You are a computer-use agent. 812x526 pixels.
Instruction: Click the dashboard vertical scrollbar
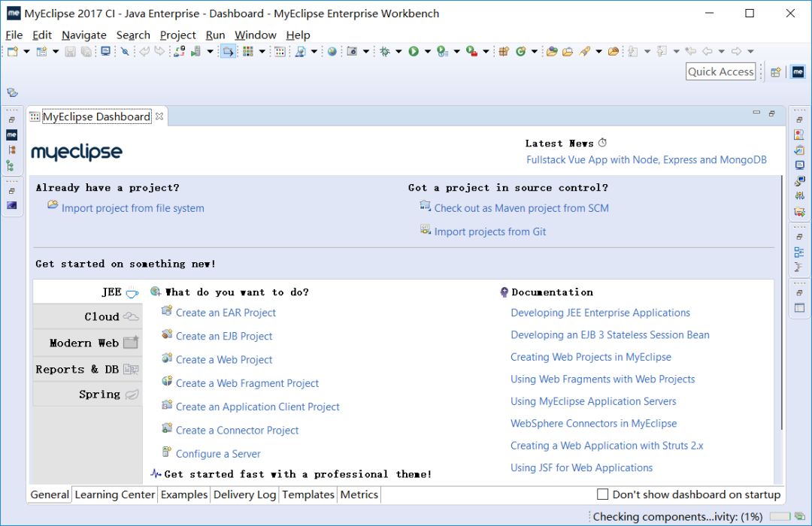(x=781, y=302)
